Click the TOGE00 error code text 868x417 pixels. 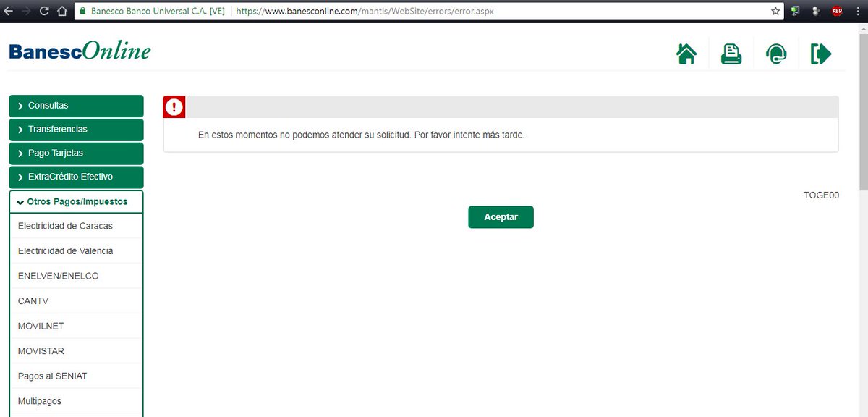pos(822,195)
